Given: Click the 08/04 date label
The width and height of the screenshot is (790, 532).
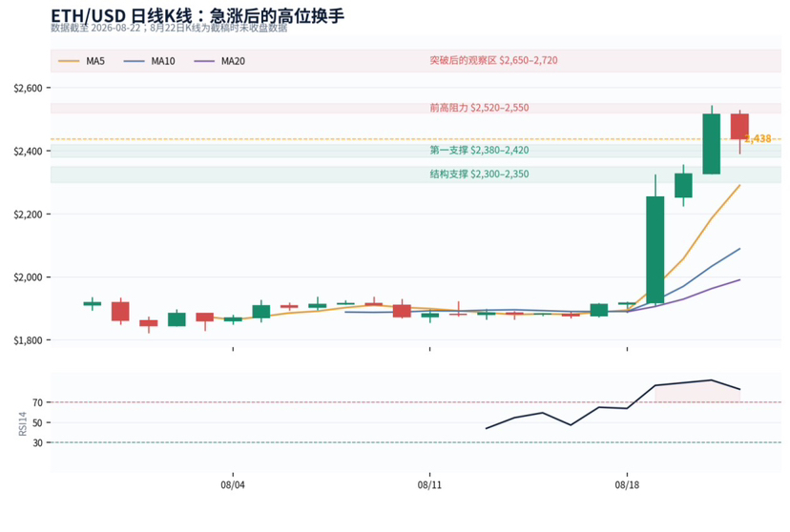Looking at the screenshot, I should 233,485.
